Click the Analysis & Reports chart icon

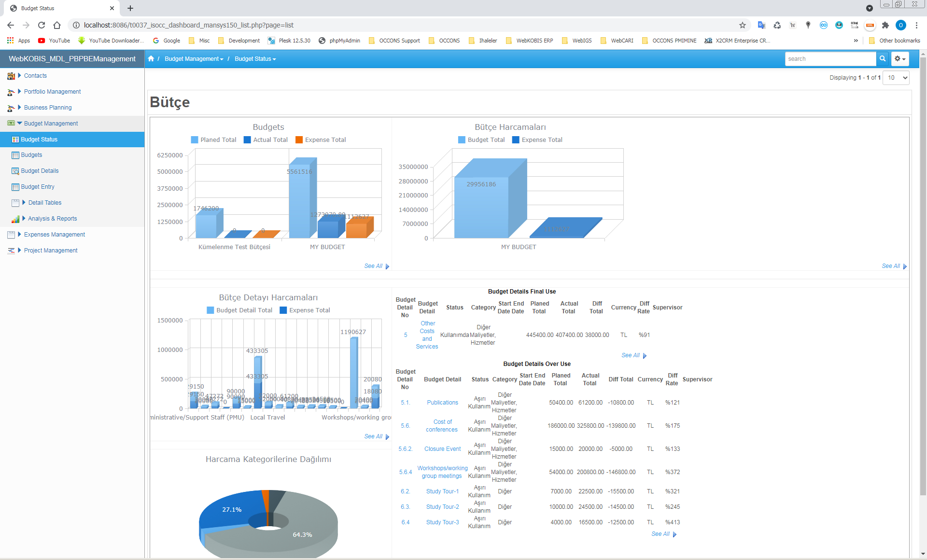[15, 219]
